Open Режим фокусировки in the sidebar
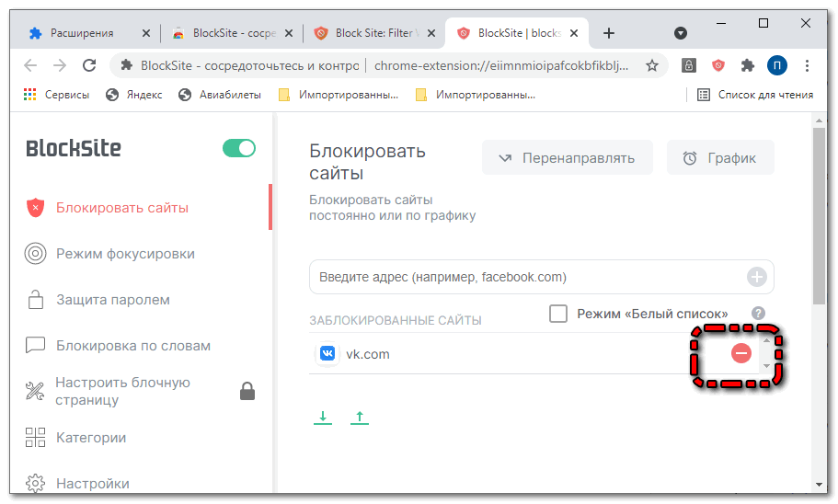 pos(125,254)
